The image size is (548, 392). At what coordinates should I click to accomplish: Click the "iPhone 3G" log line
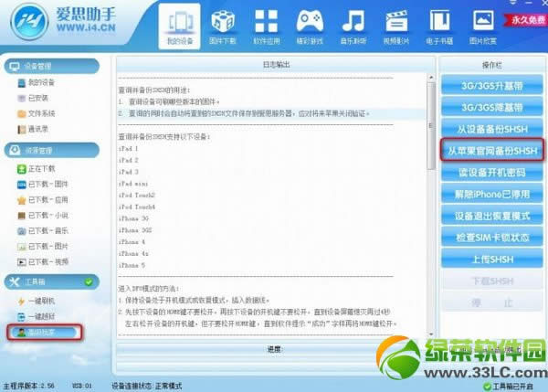pyautogui.click(x=133, y=218)
